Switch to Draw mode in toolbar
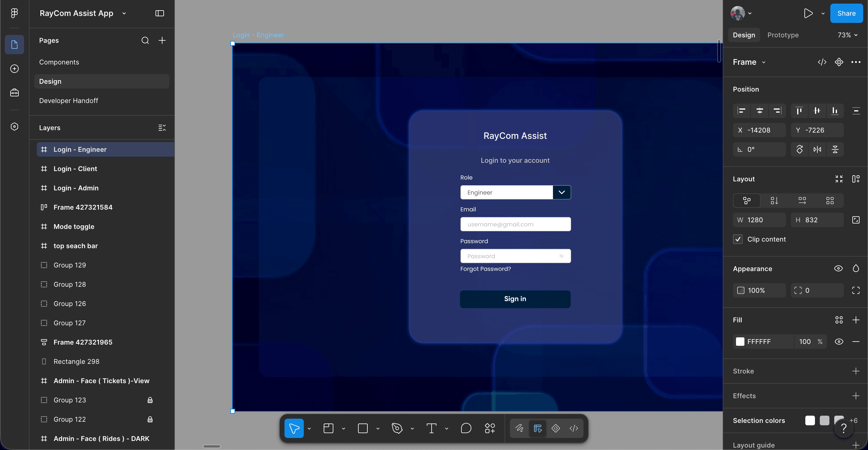The image size is (868, 450). (x=519, y=428)
